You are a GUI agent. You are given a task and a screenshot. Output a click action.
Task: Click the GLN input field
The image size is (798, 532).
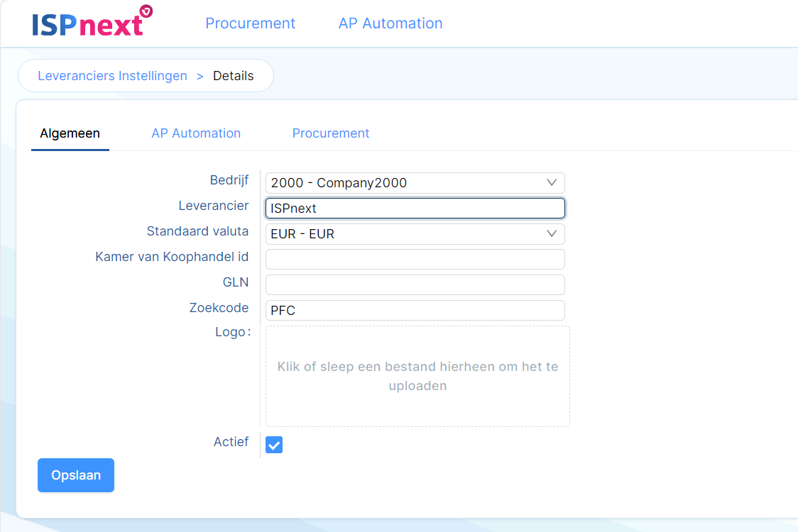pos(415,285)
